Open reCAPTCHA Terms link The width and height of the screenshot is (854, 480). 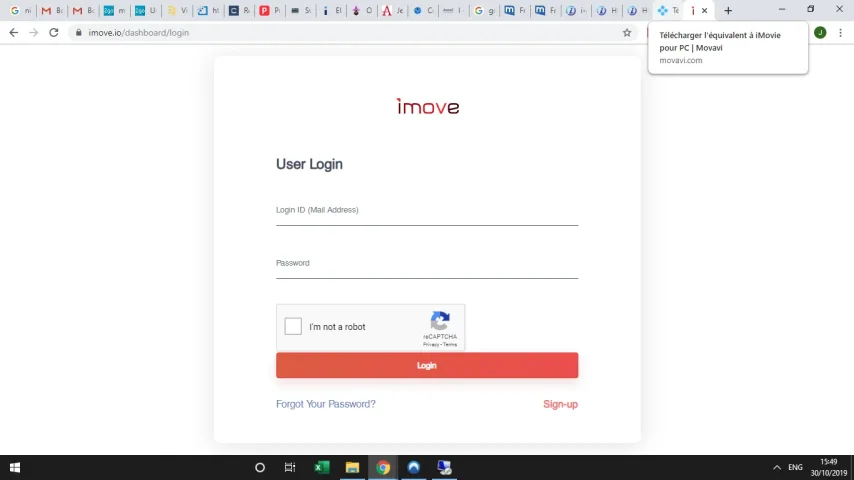tap(450, 345)
